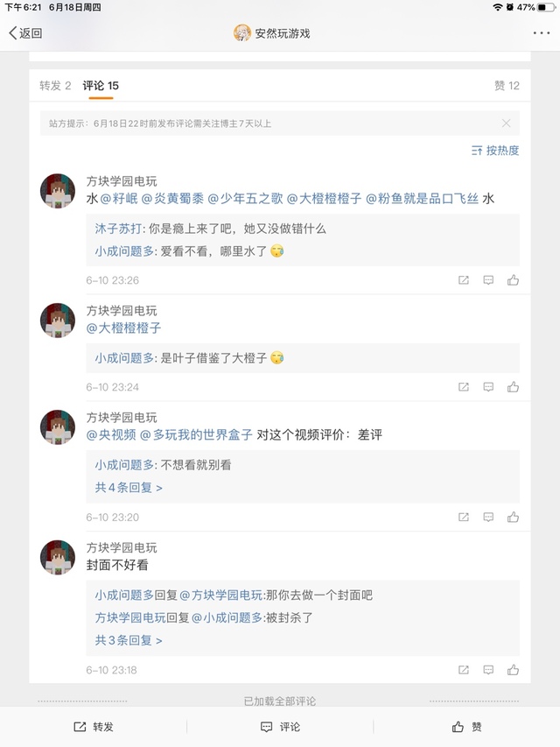The height and width of the screenshot is (747, 560).
Task: Like the comment dated 6-10 23:24
Action: [x=513, y=387]
